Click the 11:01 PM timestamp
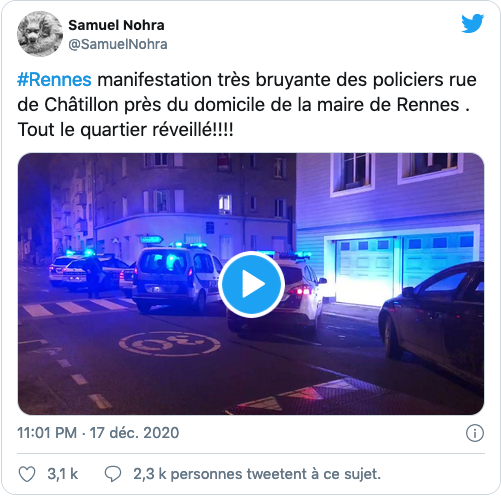Screen dimensions: 501x499 coord(47,433)
